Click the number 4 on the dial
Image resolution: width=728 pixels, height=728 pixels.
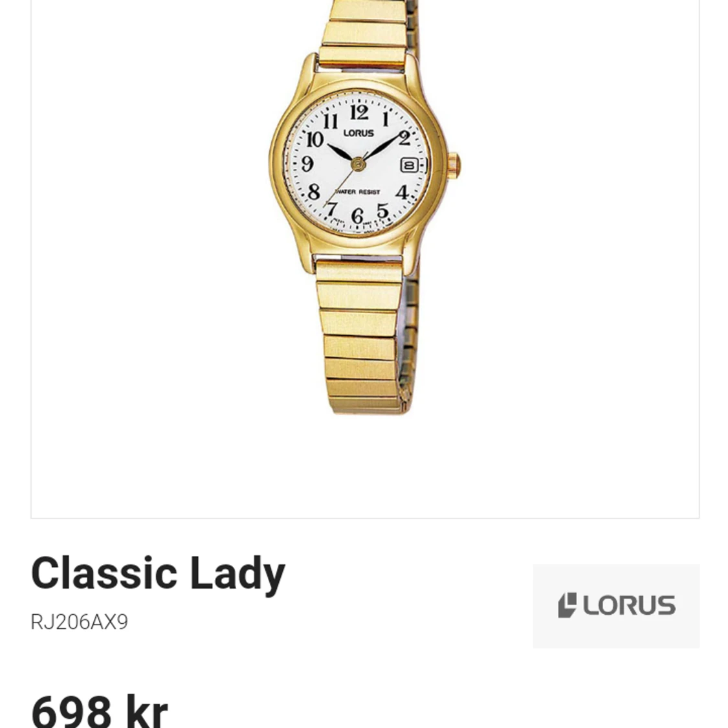tap(402, 192)
